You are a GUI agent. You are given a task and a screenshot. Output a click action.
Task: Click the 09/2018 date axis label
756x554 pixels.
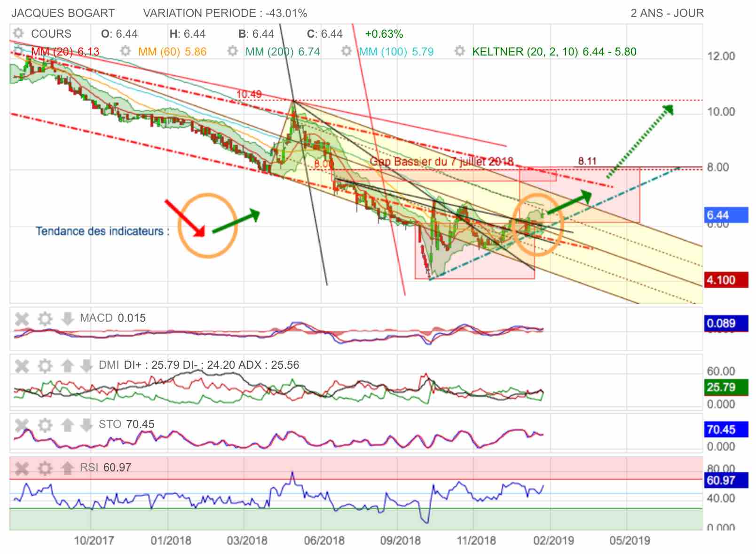(x=400, y=540)
